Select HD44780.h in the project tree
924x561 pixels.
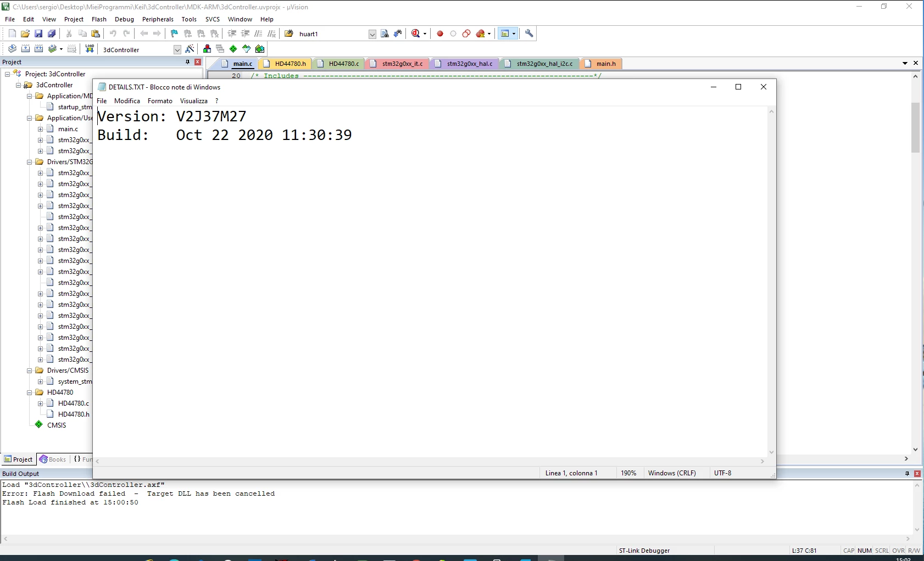point(74,414)
